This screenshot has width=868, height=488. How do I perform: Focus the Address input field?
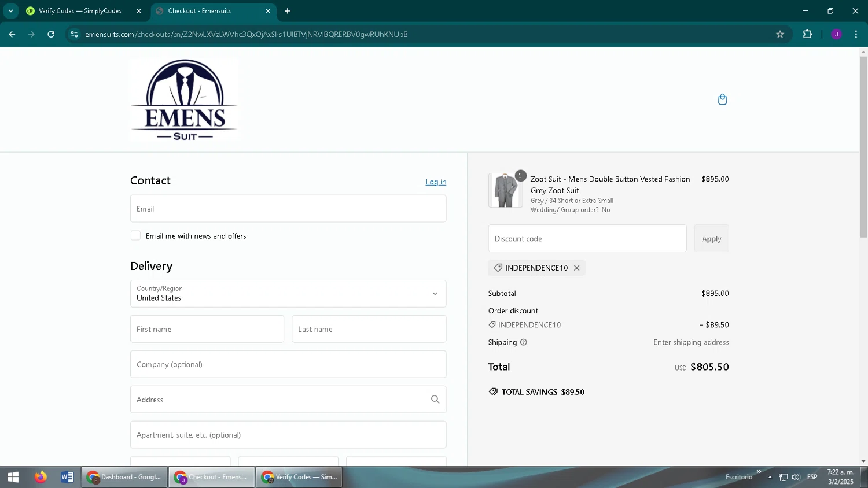pos(288,400)
